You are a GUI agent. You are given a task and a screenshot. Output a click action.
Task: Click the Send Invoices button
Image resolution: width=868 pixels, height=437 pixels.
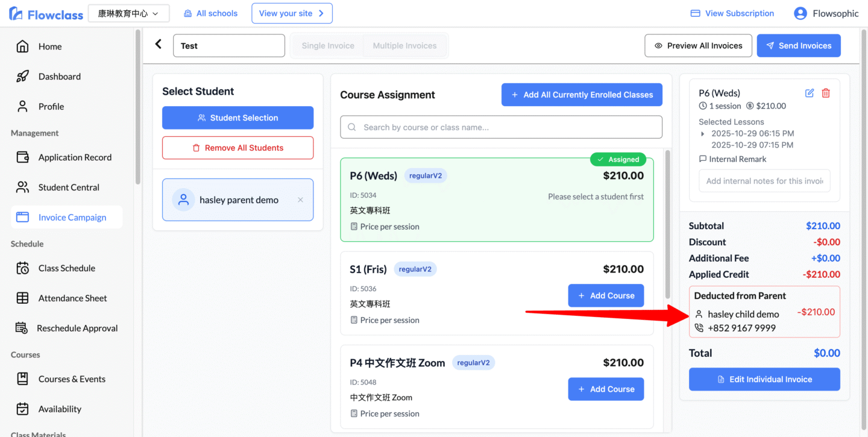[x=798, y=46]
